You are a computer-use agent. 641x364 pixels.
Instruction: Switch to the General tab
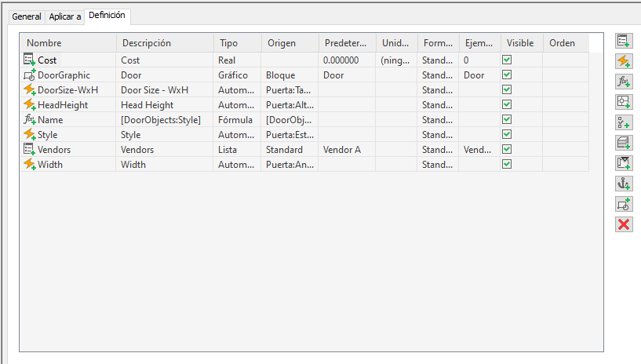tap(27, 16)
